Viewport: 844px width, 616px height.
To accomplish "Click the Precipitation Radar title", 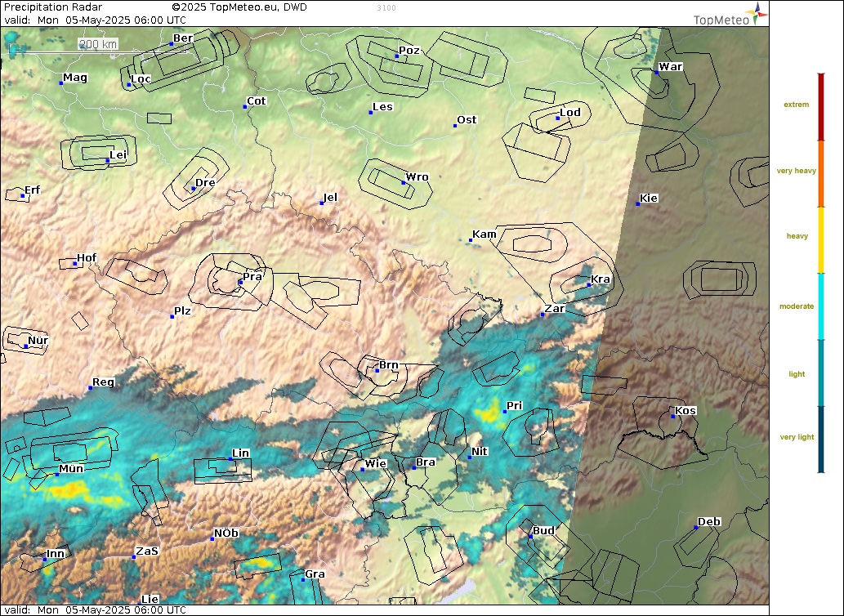I will pos(53,7).
